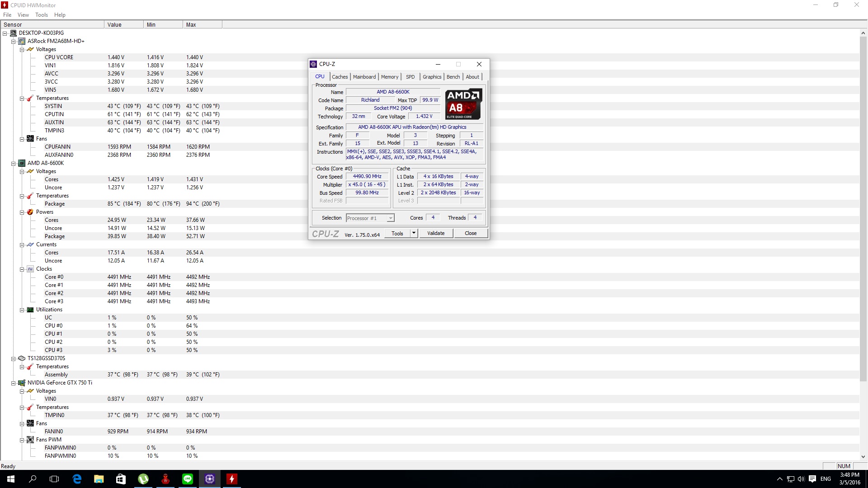
Task: Collapse the Utilizations tree section
Action: coord(22,310)
